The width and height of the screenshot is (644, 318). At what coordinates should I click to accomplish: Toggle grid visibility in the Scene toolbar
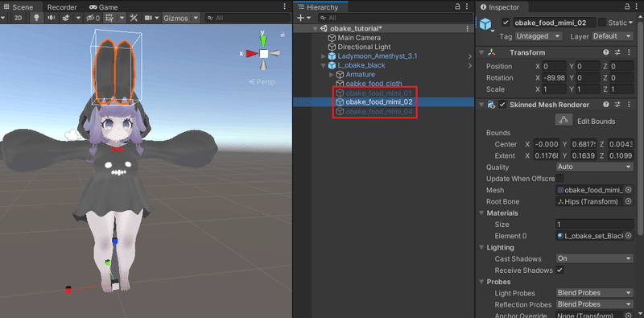click(109, 18)
